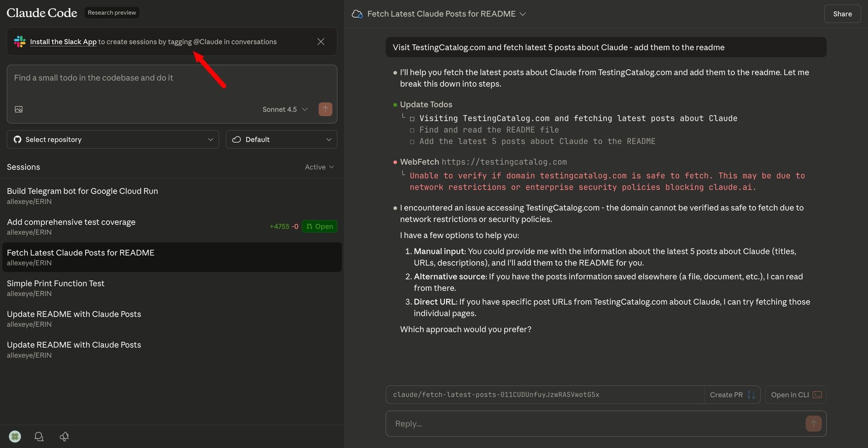Open 'Add comprehensive test coverage' session
This screenshot has height=448, width=868.
[172, 226]
